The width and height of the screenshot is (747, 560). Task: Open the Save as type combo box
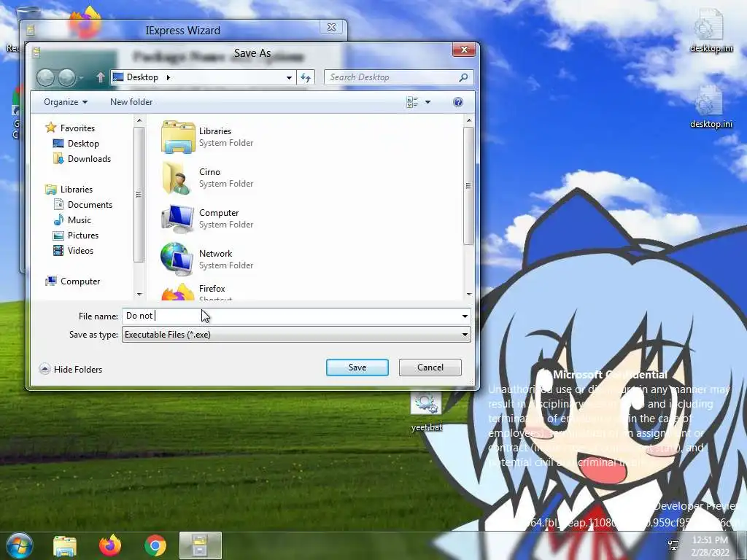296,334
